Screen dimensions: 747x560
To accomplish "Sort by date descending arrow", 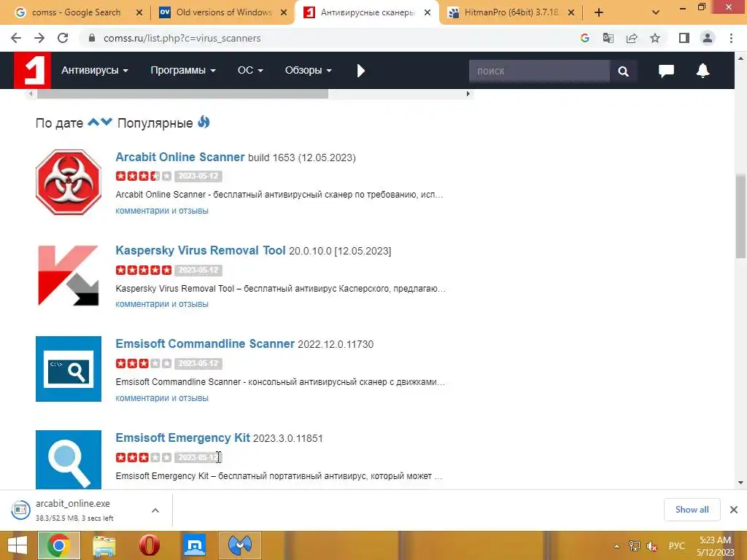I will (x=107, y=122).
